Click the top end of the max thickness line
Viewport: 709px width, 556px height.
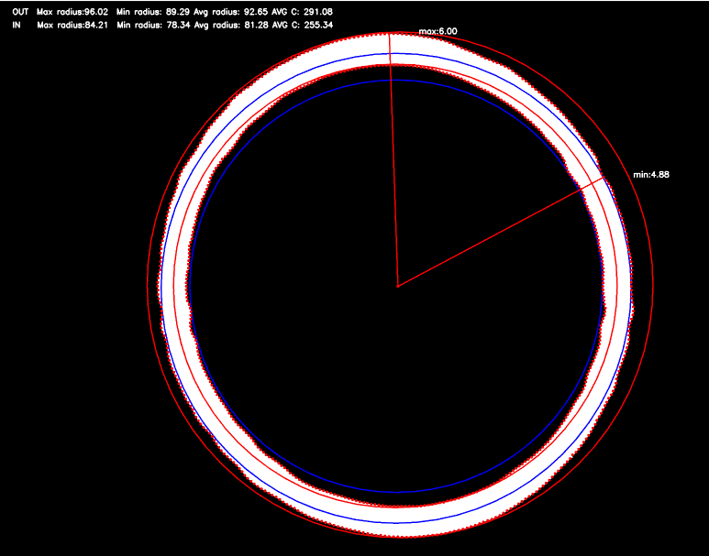pyautogui.click(x=388, y=34)
